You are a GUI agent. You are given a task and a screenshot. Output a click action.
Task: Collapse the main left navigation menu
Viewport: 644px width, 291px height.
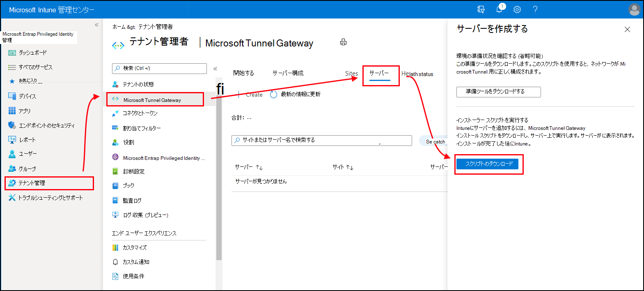click(97, 25)
